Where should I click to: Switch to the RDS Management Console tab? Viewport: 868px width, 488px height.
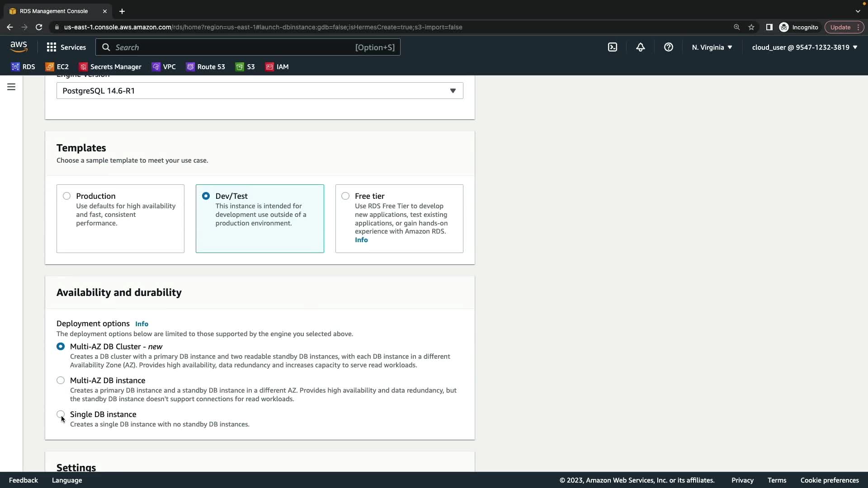54,11
